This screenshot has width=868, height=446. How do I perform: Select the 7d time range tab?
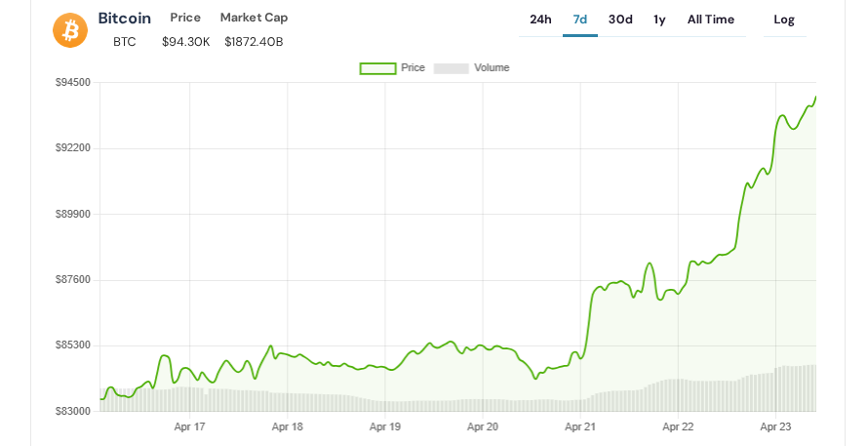point(580,20)
